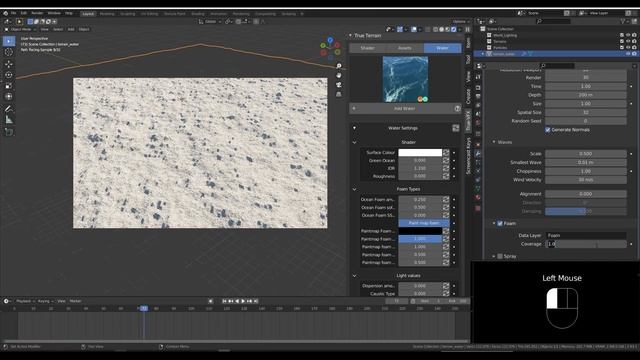Switch to the Assets tab in True Terrain

click(x=404, y=48)
